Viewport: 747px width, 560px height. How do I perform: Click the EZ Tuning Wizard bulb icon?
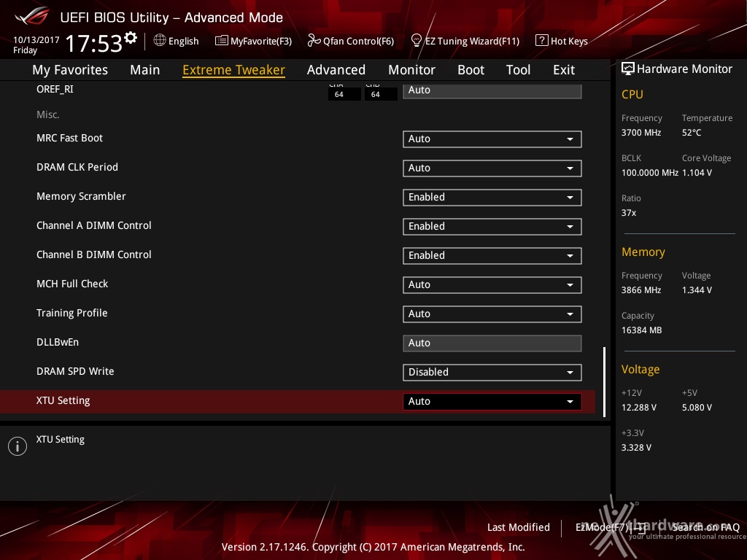coord(416,41)
